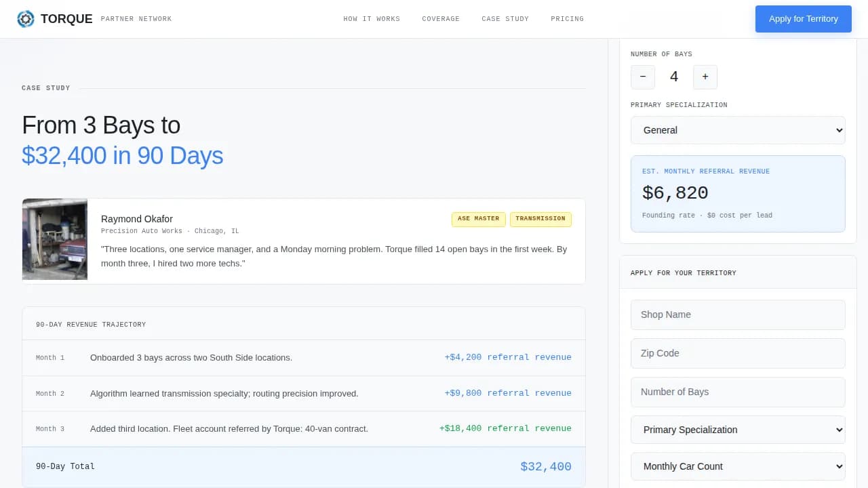Decrease Number of Bays with minus button

(x=643, y=77)
